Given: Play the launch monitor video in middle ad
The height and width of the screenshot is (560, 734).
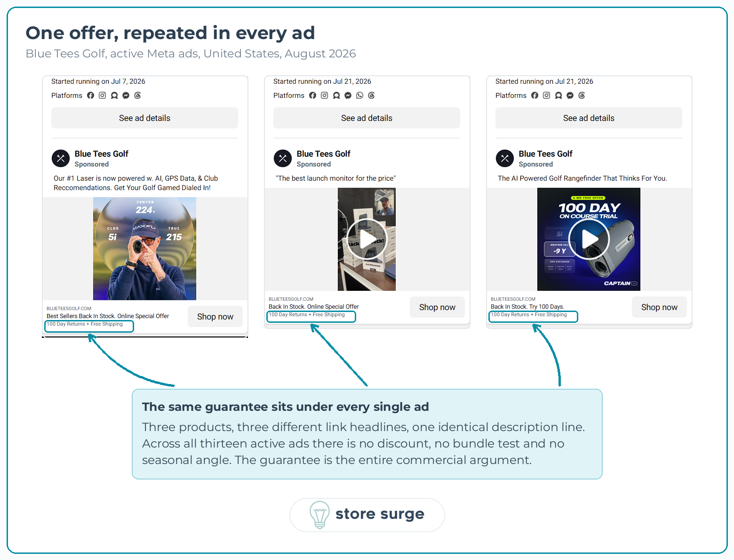Looking at the screenshot, I should click(367, 239).
